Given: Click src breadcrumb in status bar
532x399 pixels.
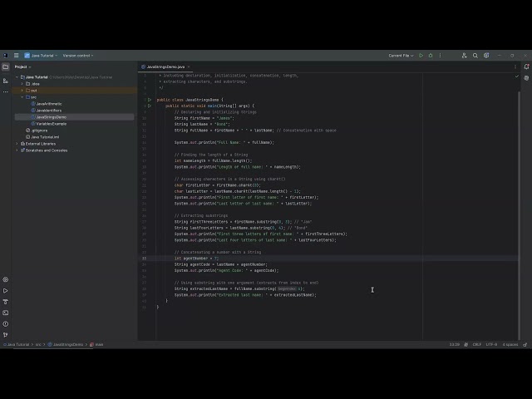Looking at the screenshot, I should click(x=38, y=344).
